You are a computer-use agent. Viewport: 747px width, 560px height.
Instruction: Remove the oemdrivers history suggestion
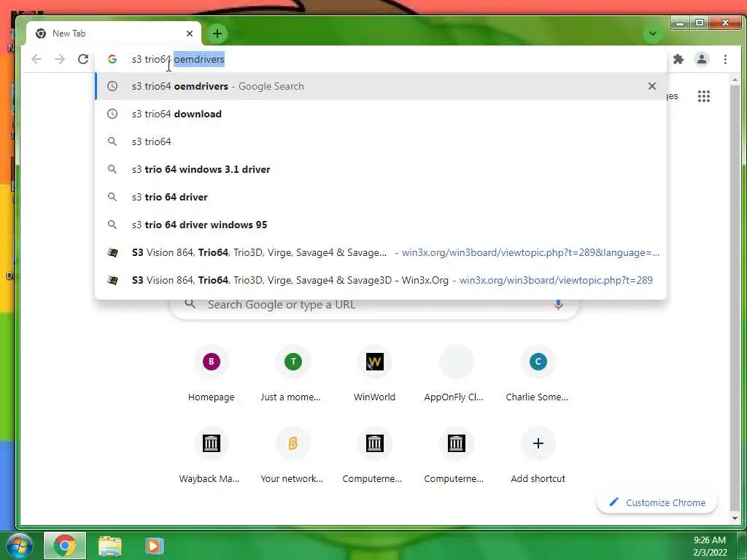pos(651,86)
